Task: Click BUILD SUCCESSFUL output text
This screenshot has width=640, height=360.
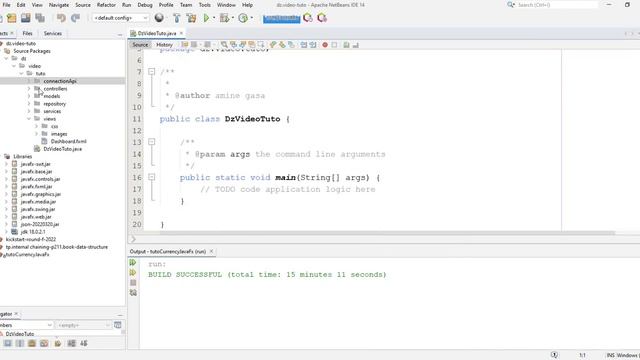Action: pyautogui.click(x=267, y=275)
